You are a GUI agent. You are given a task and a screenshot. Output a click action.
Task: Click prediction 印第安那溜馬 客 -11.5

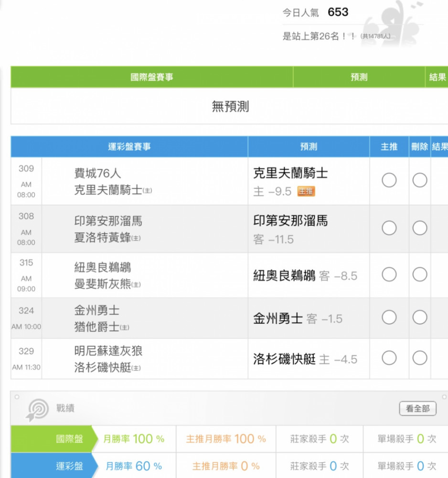pyautogui.click(x=290, y=229)
